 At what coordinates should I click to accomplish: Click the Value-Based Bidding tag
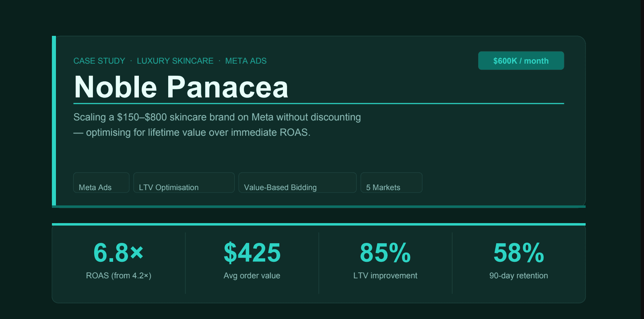click(x=297, y=183)
